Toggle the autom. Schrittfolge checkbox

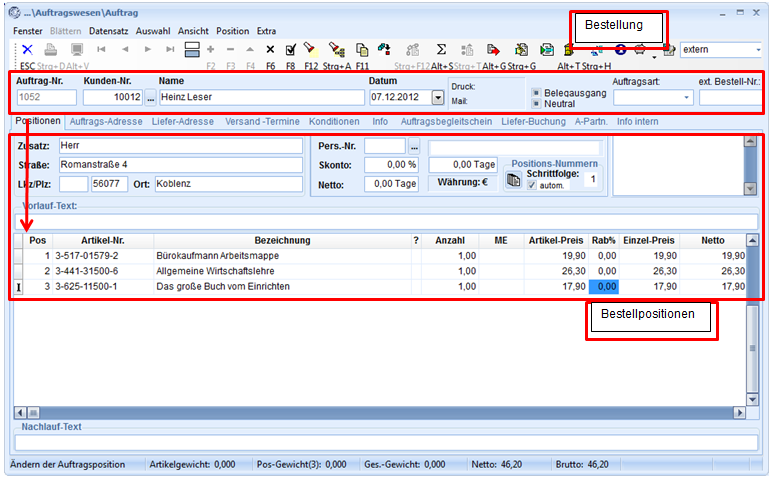pos(532,185)
